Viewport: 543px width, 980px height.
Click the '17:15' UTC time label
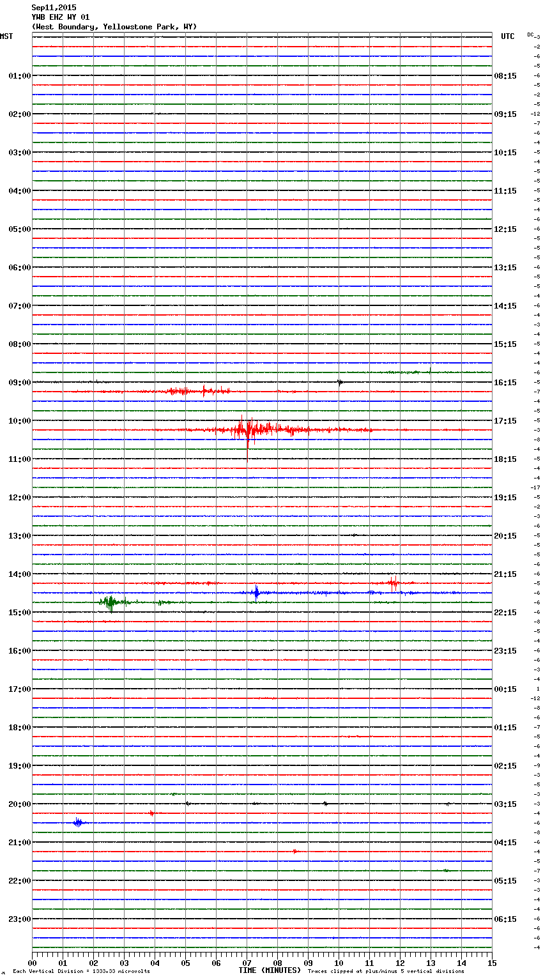(x=505, y=421)
